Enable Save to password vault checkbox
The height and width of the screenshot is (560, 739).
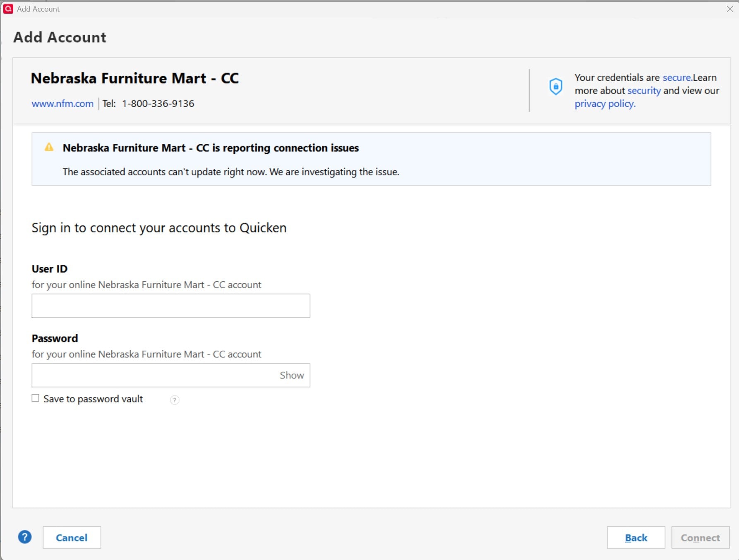tap(36, 398)
